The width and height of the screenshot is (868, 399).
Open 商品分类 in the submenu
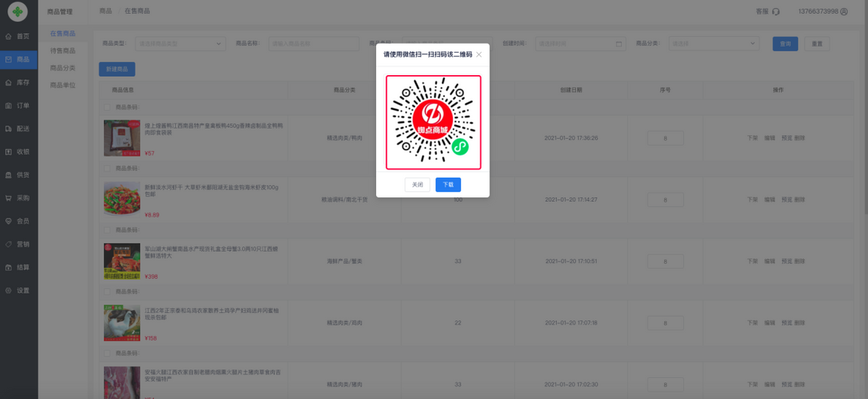62,68
